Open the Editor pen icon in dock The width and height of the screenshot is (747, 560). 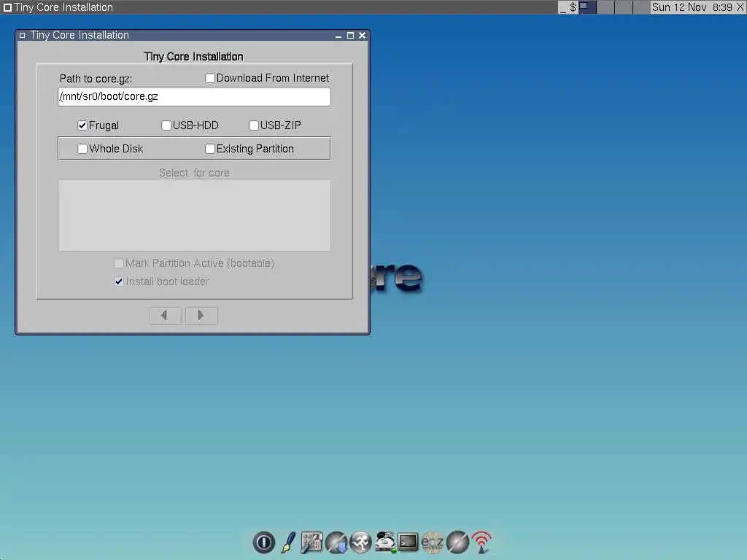point(287,542)
